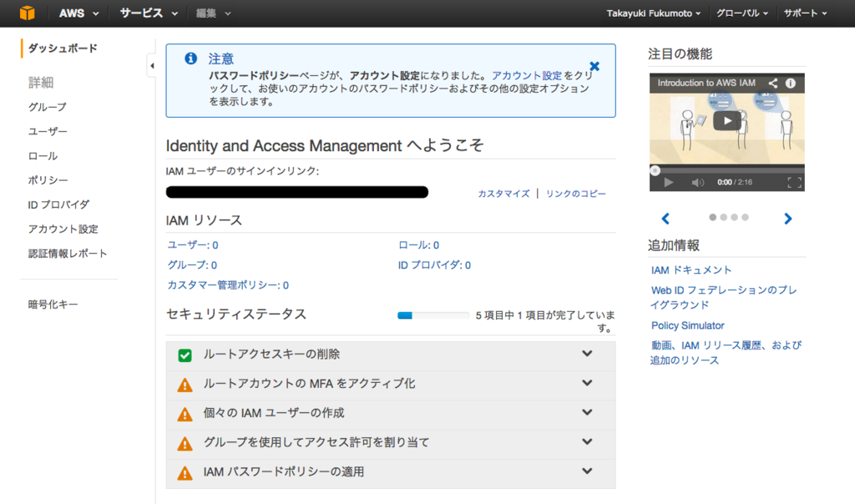This screenshot has width=855, height=504.
Task: Open ロール in the sidebar
Action: pos(43,156)
